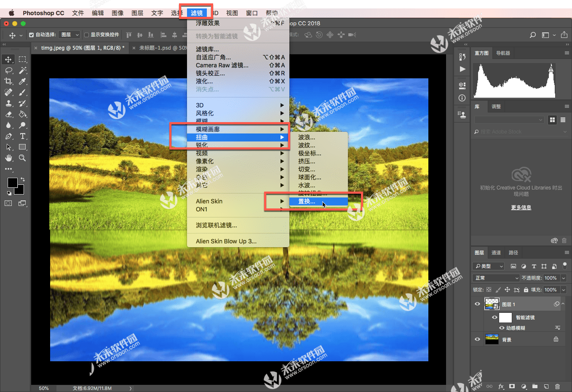Open the 通道 tab
This screenshot has width=572, height=392.
[496, 253]
